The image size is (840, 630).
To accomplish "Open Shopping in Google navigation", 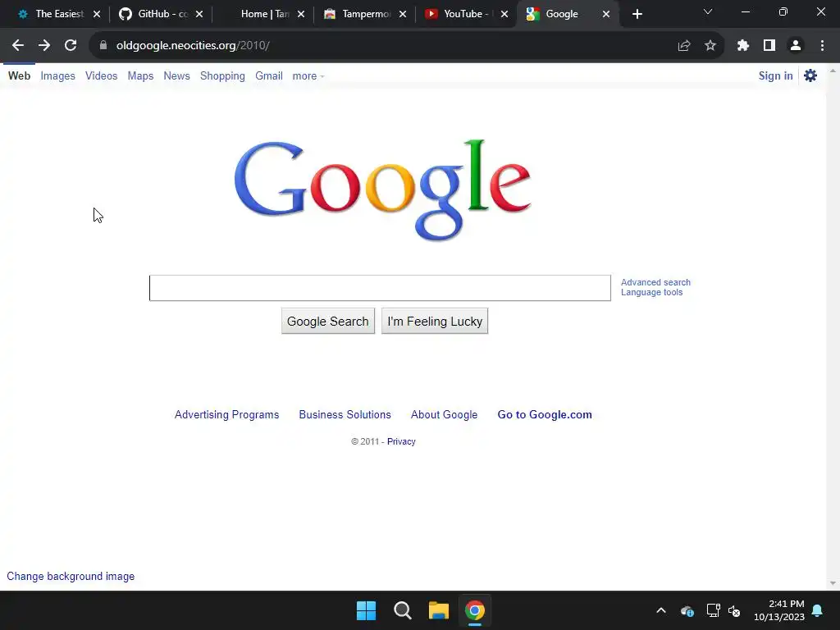I will [222, 76].
